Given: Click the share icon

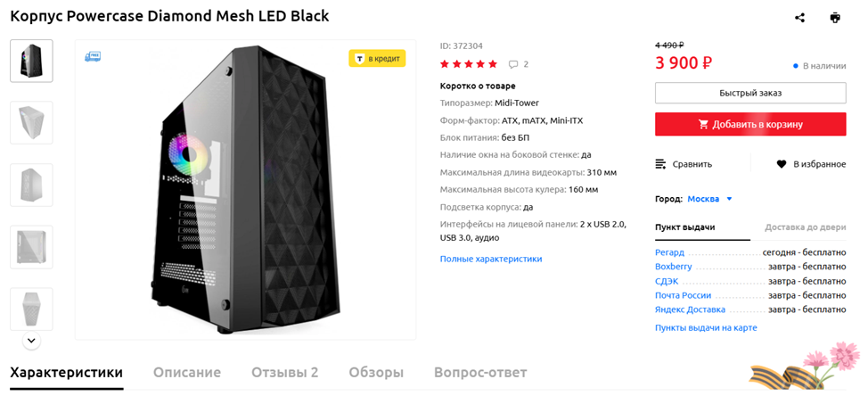Looking at the screenshot, I should [x=799, y=18].
